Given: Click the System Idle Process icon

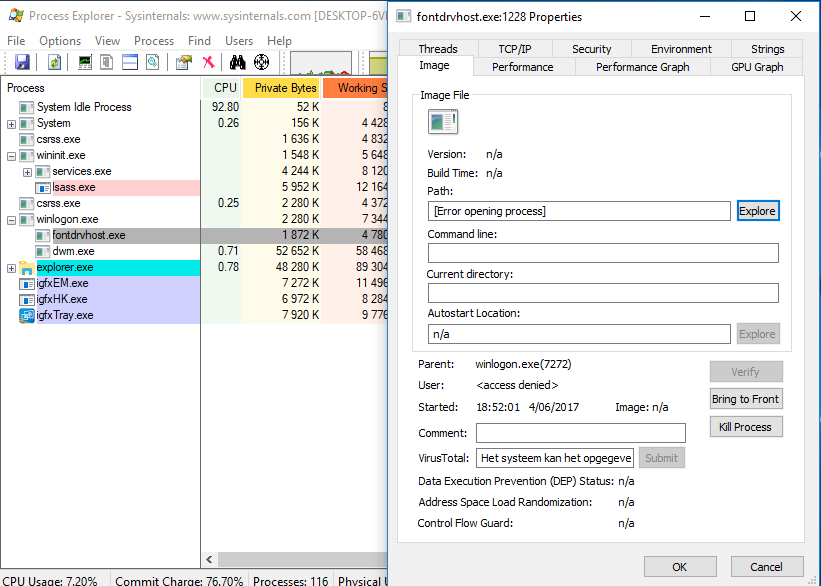Looking at the screenshot, I should [27, 107].
